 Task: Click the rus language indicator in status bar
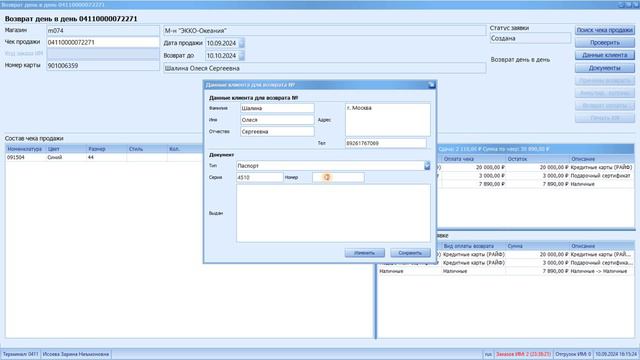pos(488,354)
